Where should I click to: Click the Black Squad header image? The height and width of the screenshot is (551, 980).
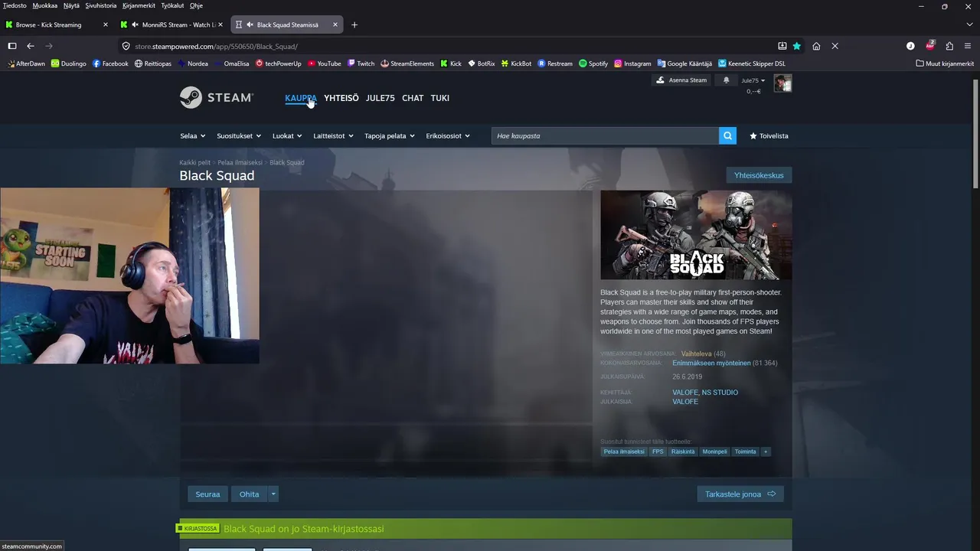click(696, 235)
